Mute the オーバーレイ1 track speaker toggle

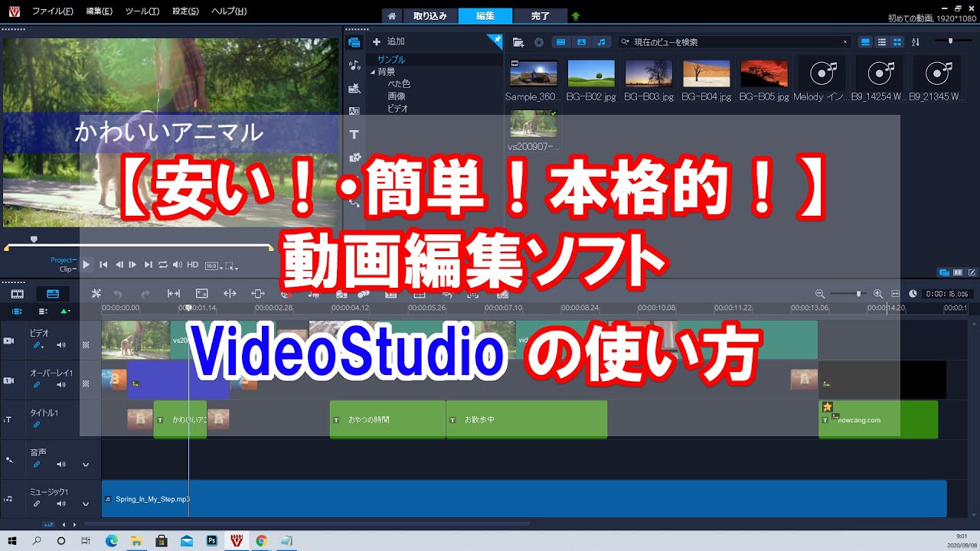click(61, 385)
